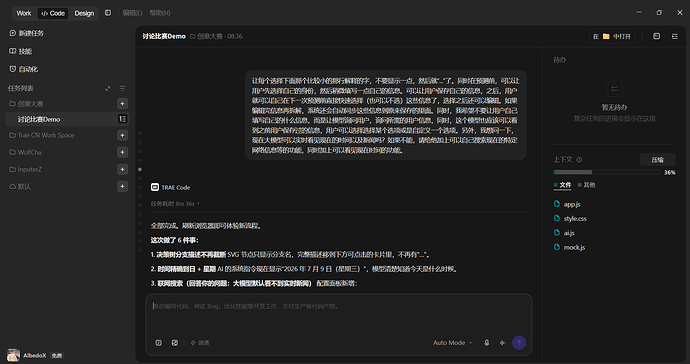Viewport: 690px width, 364px height.
Task: Click the purple send message button
Action: [x=519, y=342]
